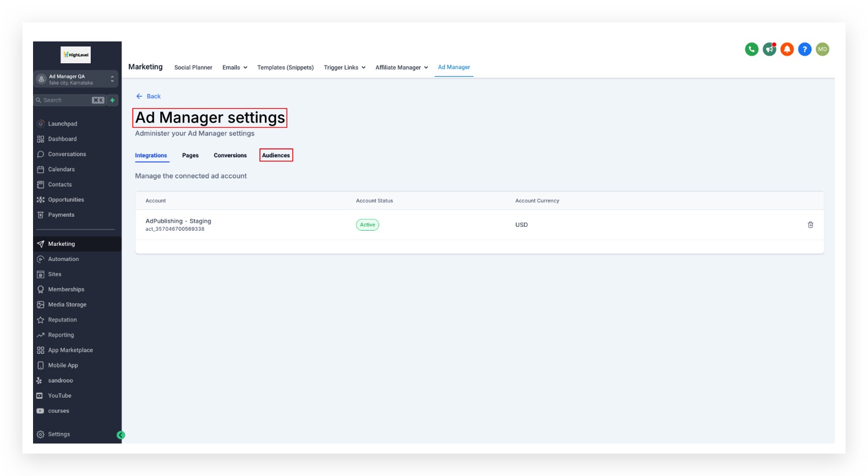Open the blue help question icon

805,49
